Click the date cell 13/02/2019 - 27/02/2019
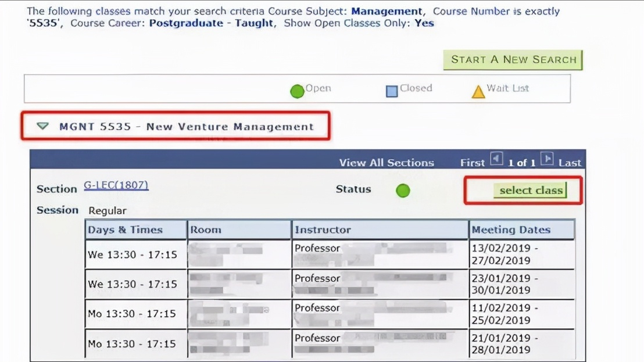Image resolution: width=644 pixels, height=362 pixels. [521, 255]
